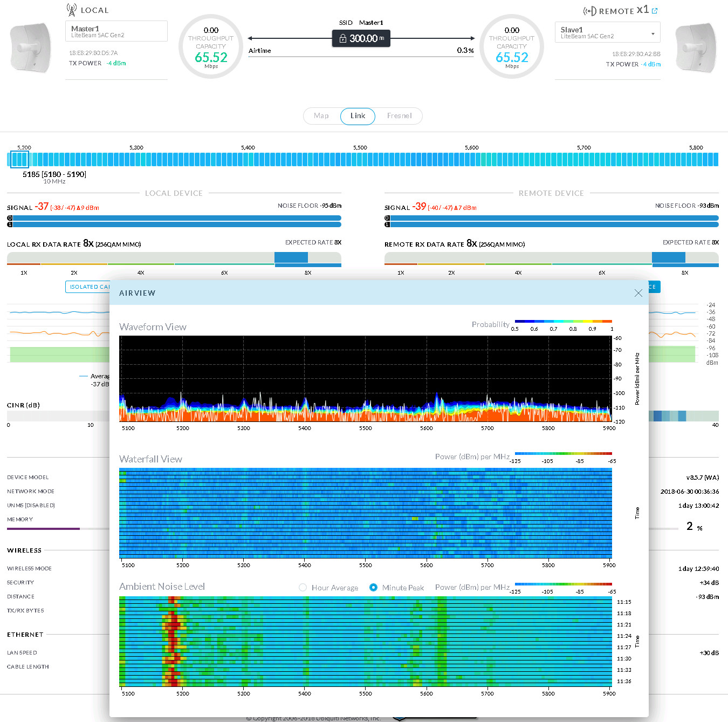The height and width of the screenshot is (722, 728).
Task: Click the UNMS [Disabled] label
Action: pos(31,506)
